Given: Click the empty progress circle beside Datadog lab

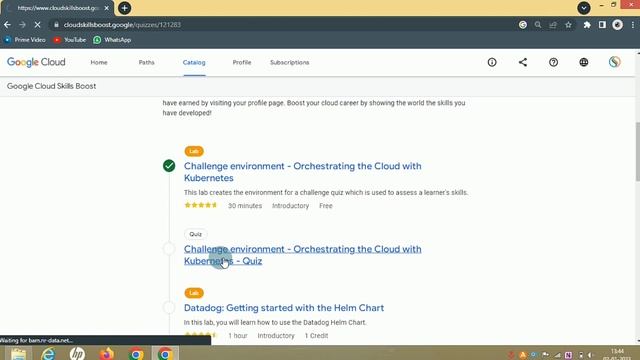Looking at the screenshot, I should pyautogui.click(x=169, y=307).
